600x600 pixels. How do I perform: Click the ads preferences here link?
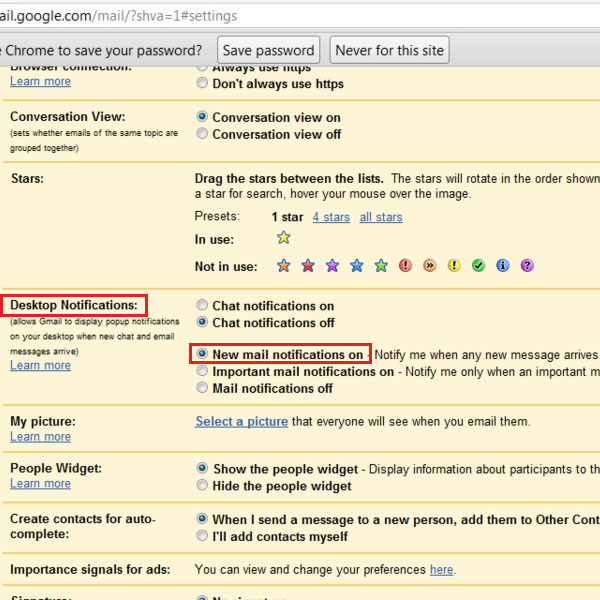pyautogui.click(x=442, y=570)
